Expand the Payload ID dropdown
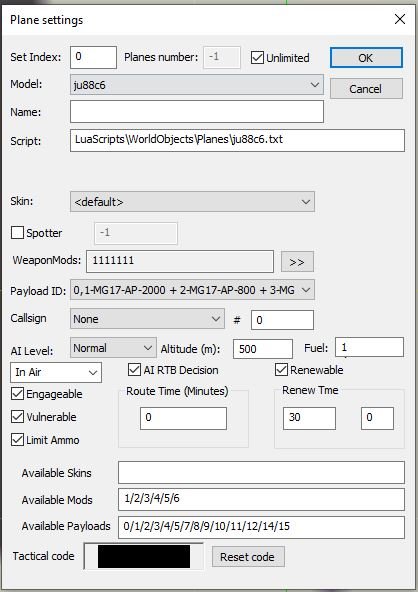This screenshot has height=592, width=418. click(192, 290)
